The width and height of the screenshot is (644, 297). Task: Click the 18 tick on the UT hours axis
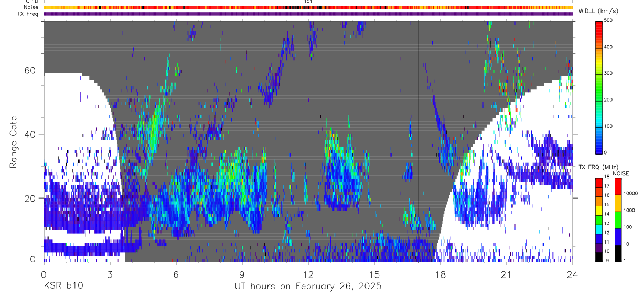pyautogui.click(x=441, y=274)
